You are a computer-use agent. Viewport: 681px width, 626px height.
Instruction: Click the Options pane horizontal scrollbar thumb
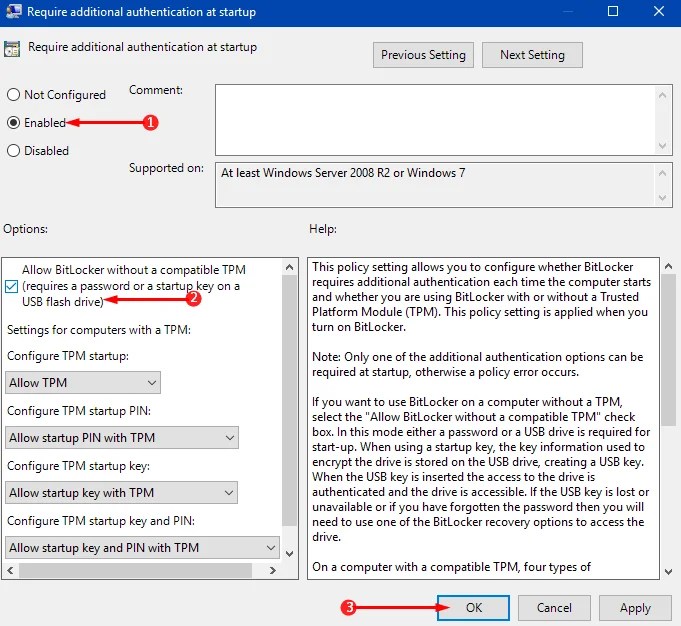135,570
